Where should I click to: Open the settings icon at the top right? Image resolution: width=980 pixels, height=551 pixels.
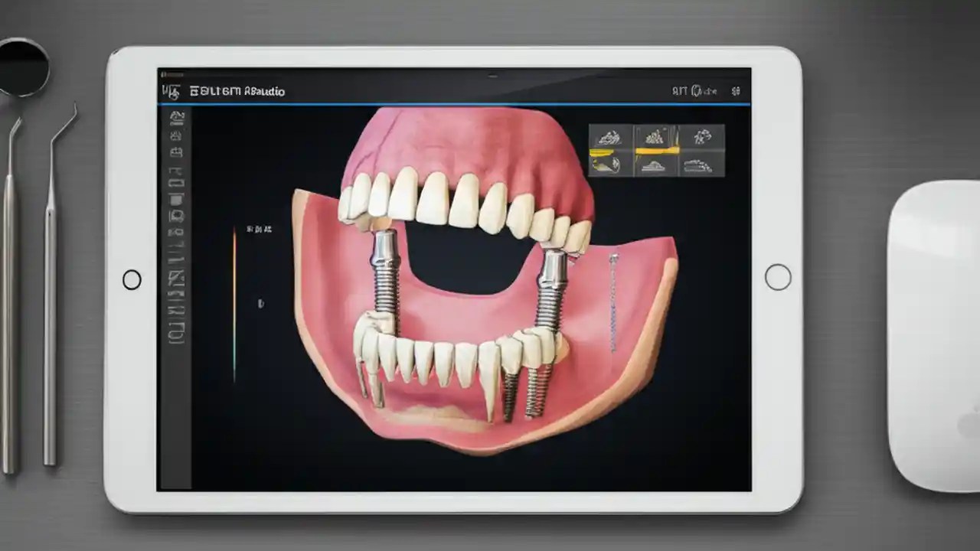click(735, 91)
